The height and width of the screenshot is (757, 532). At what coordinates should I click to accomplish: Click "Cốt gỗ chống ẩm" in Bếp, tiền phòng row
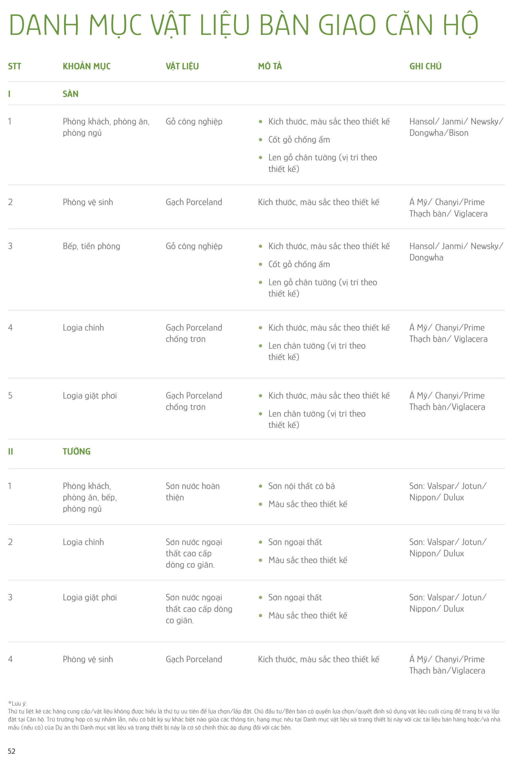point(299,264)
